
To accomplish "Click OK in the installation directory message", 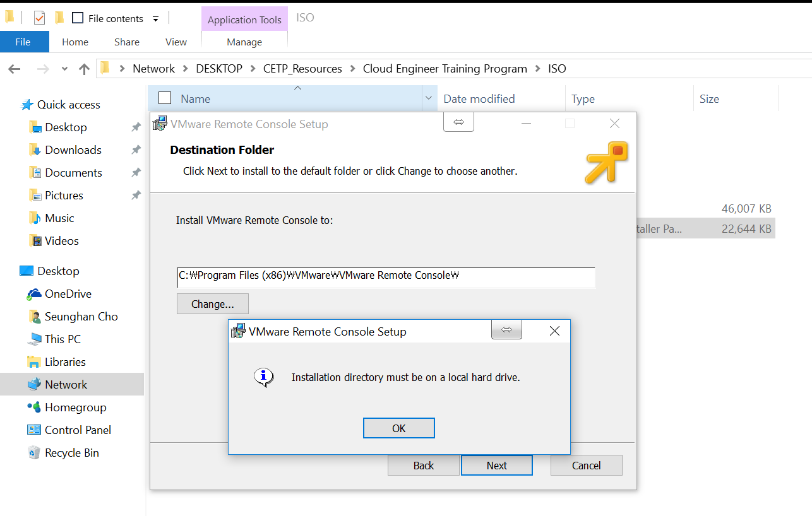I will [x=399, y=428].
